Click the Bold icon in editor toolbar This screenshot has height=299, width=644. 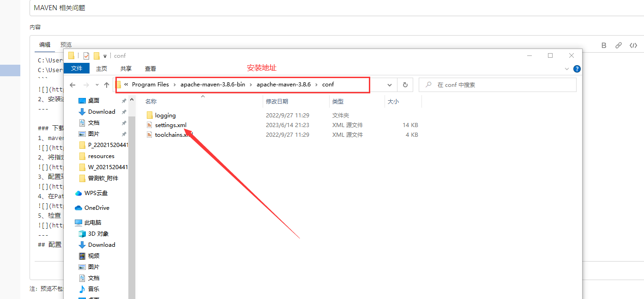tap(604, 45)
